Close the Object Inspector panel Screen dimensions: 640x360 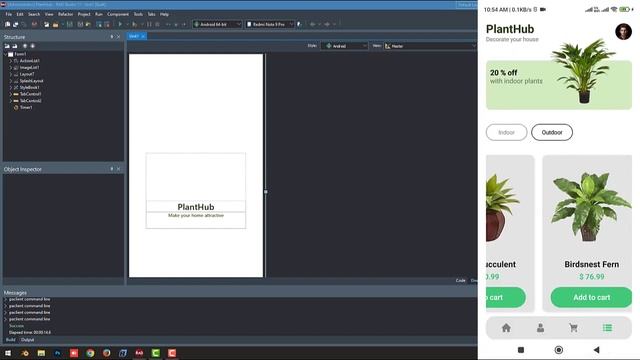point(119,169)
